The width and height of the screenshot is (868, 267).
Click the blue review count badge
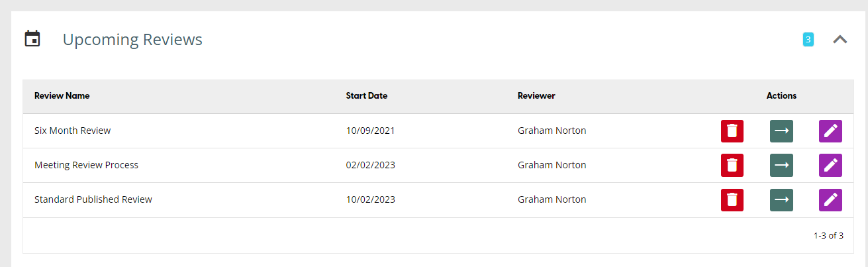click(808, 40)
